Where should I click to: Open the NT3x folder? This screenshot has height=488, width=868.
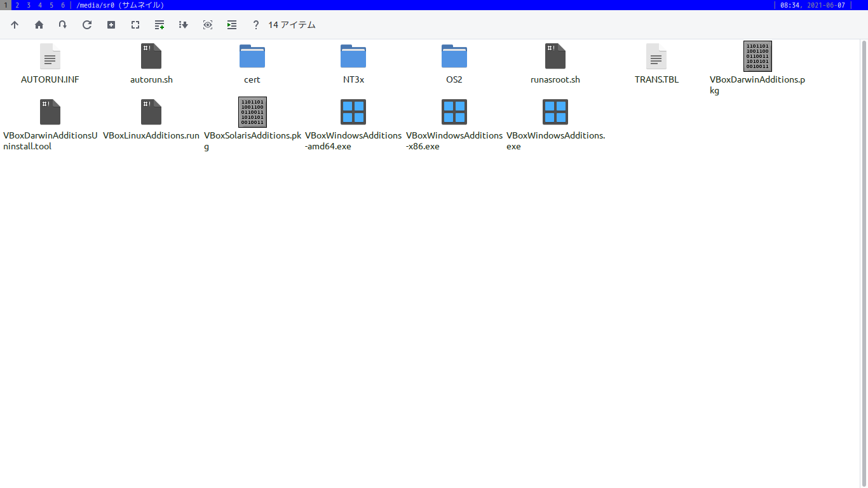[353, 57]
